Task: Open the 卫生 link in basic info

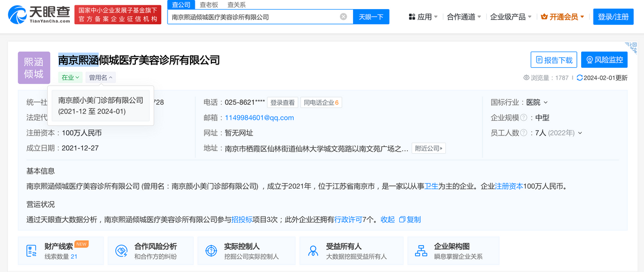Action: [x=431, y=187]
